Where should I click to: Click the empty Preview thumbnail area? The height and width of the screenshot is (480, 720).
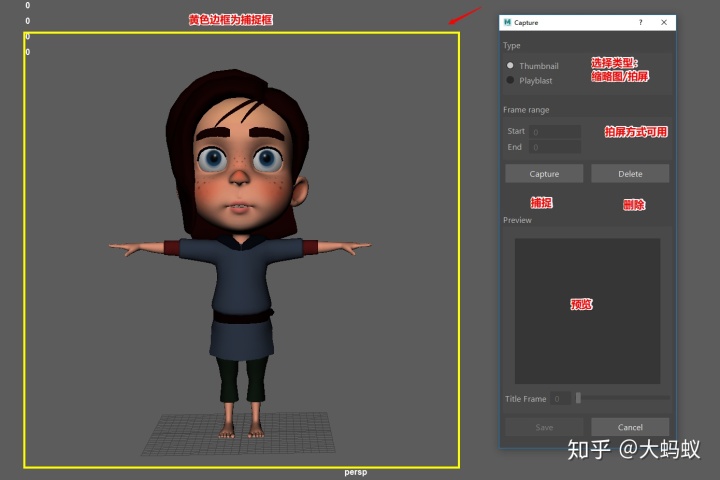click(587, 311)
